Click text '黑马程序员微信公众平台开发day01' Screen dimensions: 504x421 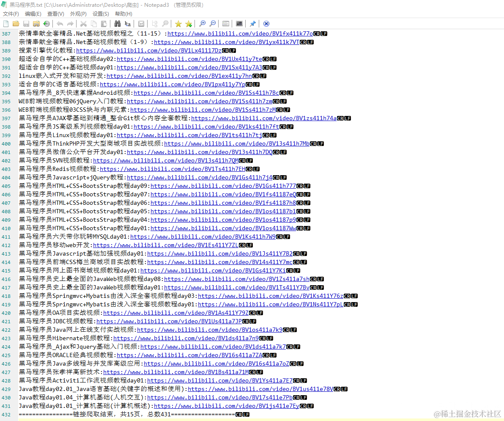click(x=72, y=152)
